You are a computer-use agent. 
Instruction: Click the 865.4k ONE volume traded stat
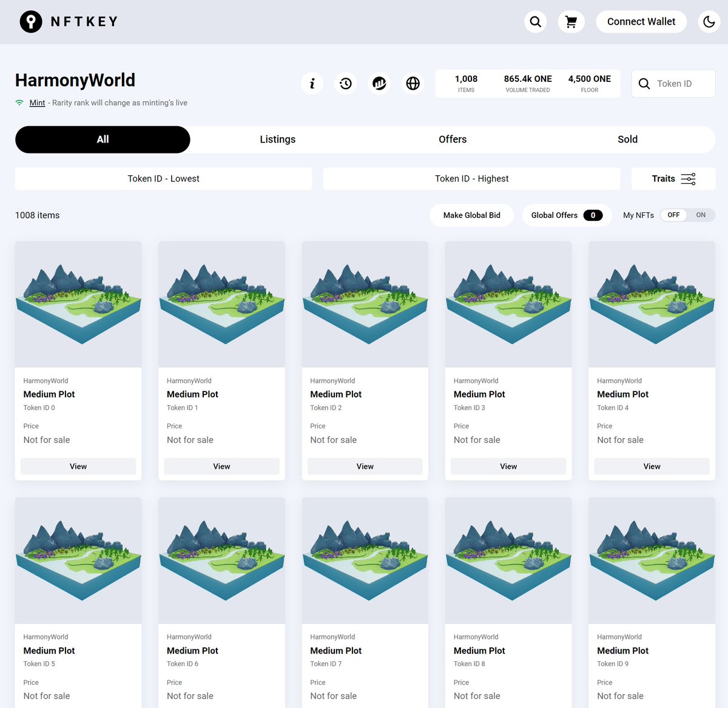528,84
